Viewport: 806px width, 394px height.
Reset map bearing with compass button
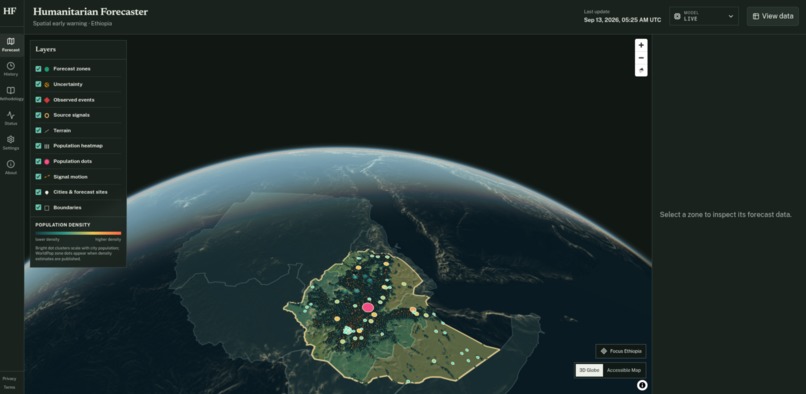[x=641, y=70]
